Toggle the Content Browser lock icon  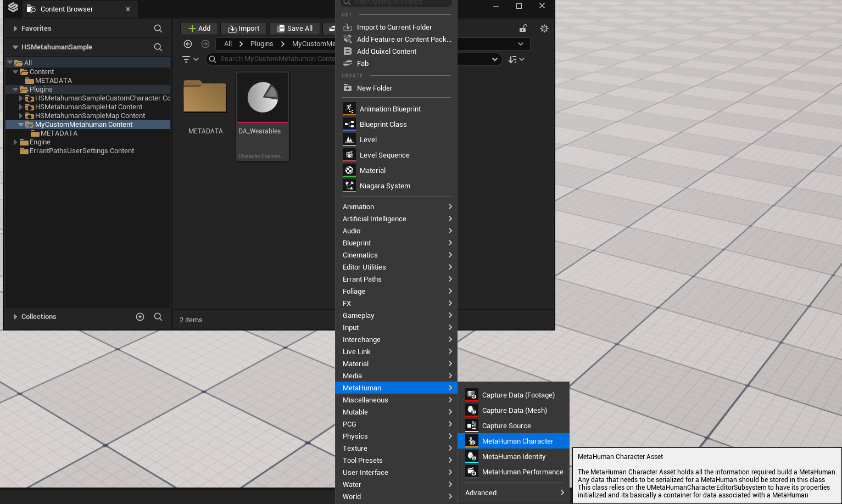[x=523, y=29]
